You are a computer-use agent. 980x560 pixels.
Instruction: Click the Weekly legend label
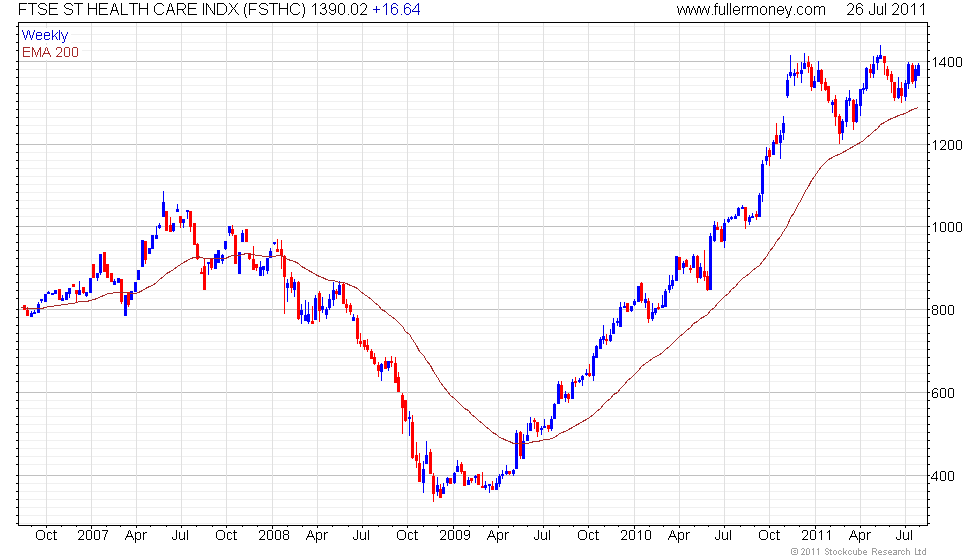coord(45,36)
